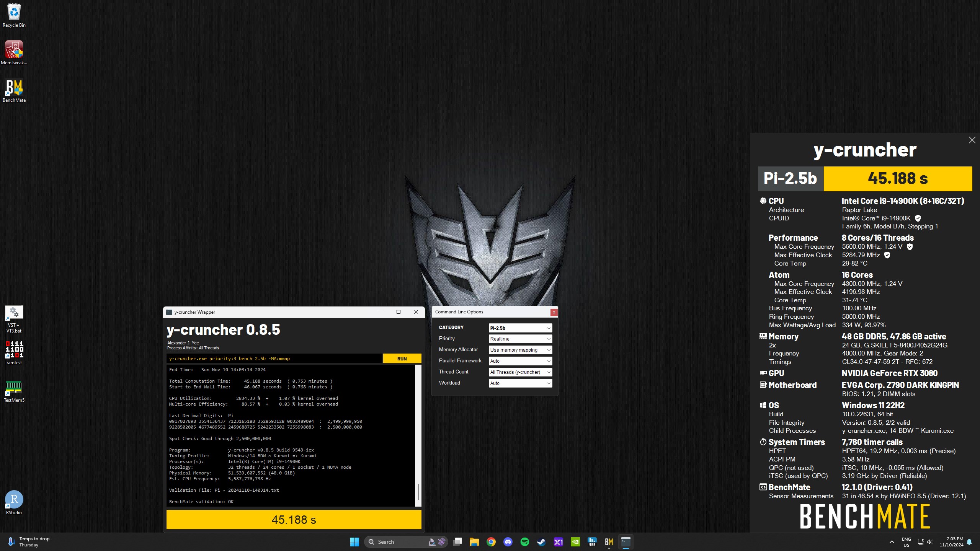Click the verified shield next to CPUID
The image size is (980, 551).
click(918, 218)
